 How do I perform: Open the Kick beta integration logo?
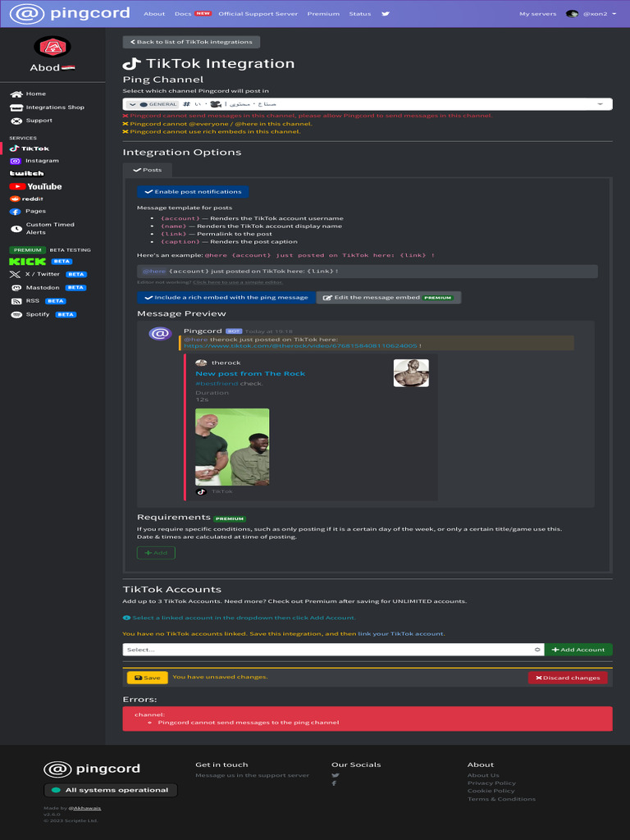pos(27,262)
